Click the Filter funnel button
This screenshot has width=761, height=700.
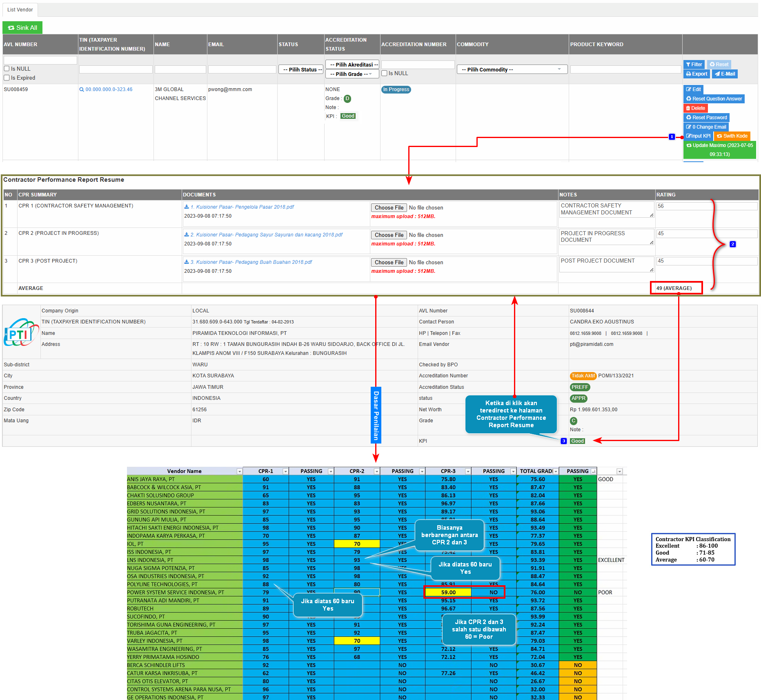[694, 65]
